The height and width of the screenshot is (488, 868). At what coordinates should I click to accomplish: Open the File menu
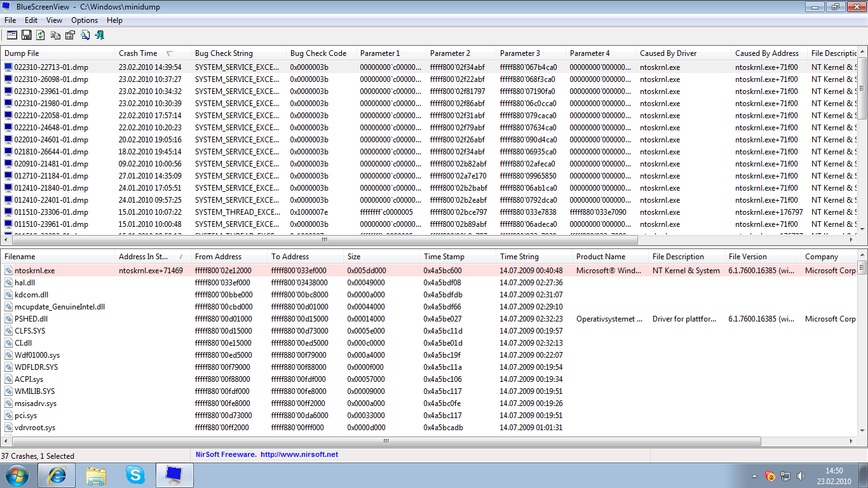[10, 20]
